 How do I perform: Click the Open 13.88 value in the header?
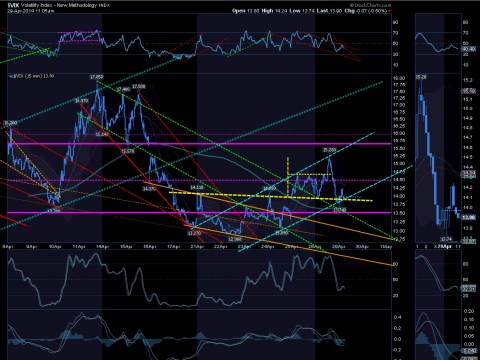pyautogui.click(x=246, y=11)
